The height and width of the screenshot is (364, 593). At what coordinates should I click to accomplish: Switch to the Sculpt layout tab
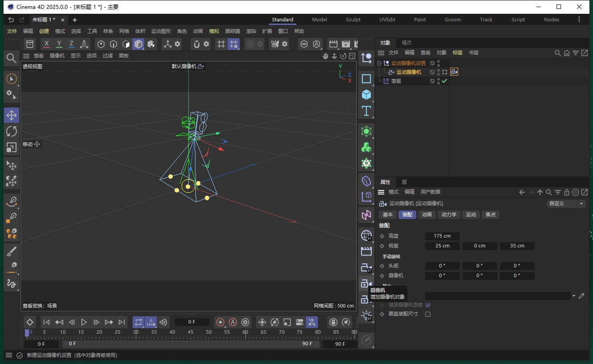coord(353,19)
